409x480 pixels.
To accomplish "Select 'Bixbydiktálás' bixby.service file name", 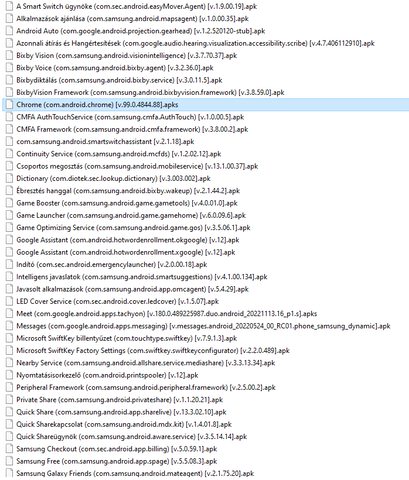I will (x=119, y=80).
